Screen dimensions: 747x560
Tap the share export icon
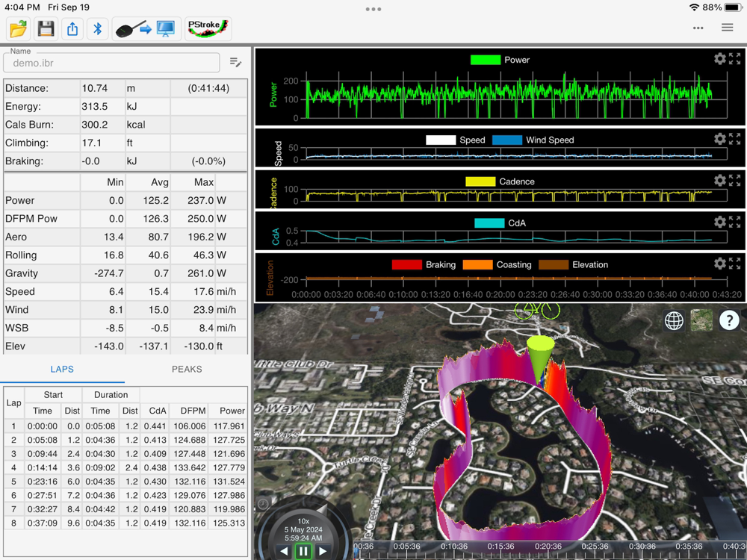(72, 29)
